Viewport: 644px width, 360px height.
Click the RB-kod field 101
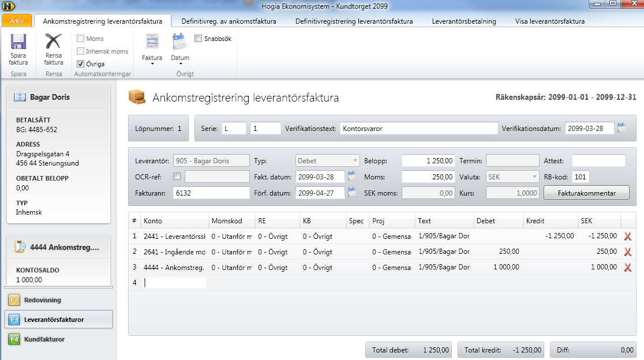point(581,177)
